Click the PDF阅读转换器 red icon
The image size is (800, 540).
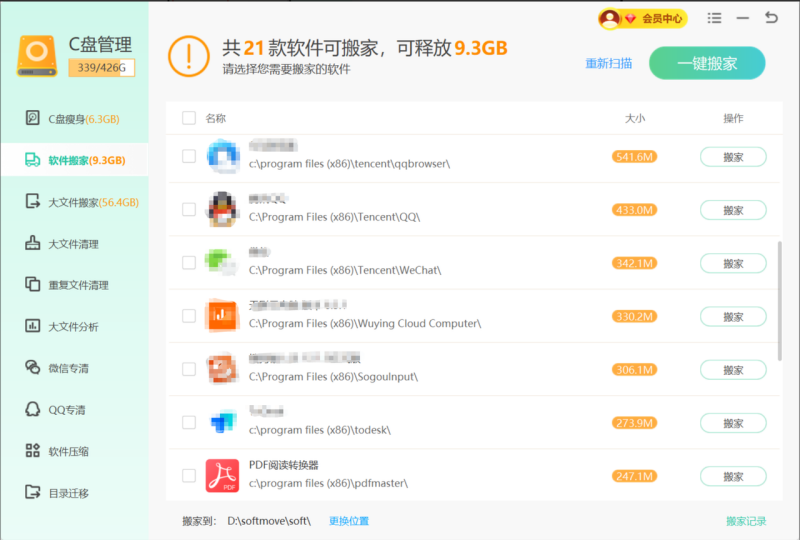[x=222, y=476]
